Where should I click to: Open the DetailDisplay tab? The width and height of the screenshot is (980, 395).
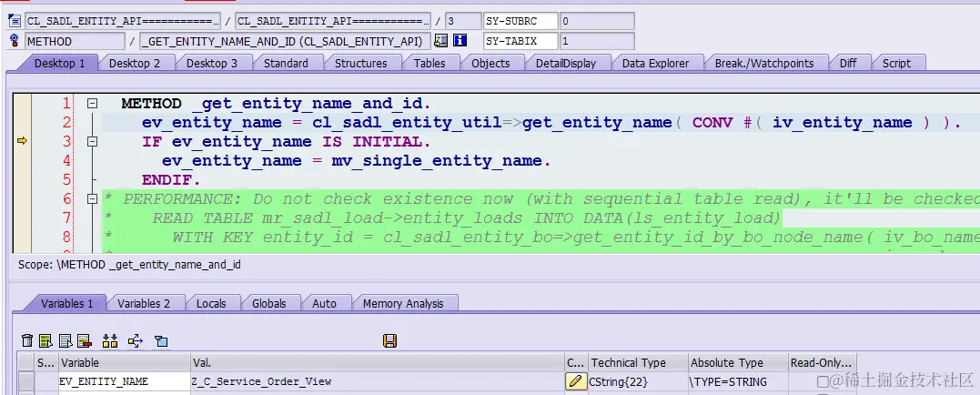[566, 63]
